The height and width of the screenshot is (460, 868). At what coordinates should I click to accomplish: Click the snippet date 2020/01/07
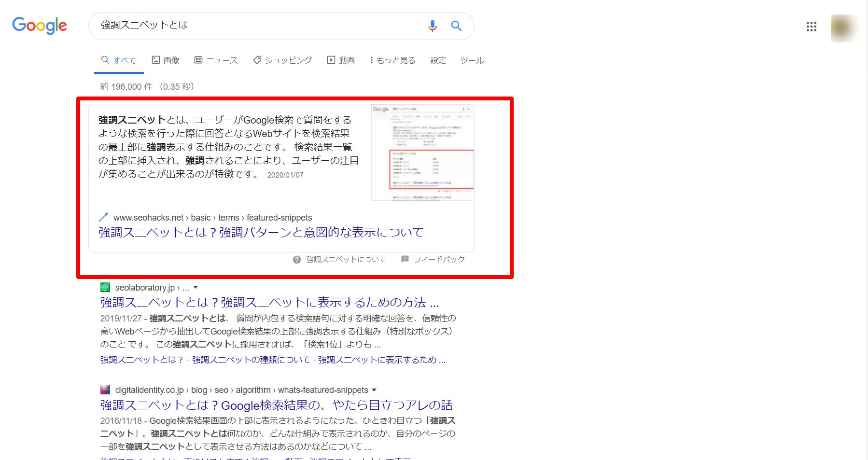pyautogui.click(x=285, y=175)
